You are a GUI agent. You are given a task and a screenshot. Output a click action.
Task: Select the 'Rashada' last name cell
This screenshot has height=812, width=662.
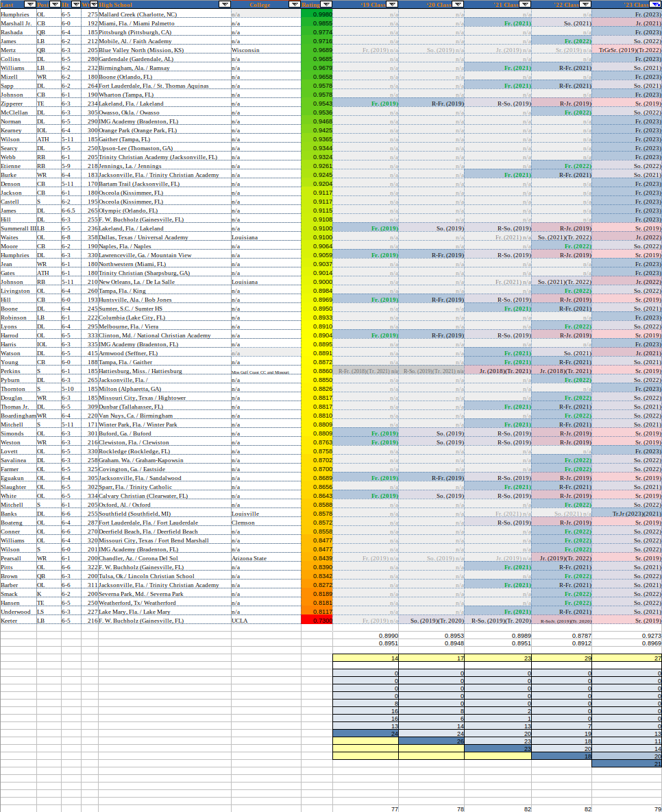point(18,32)
